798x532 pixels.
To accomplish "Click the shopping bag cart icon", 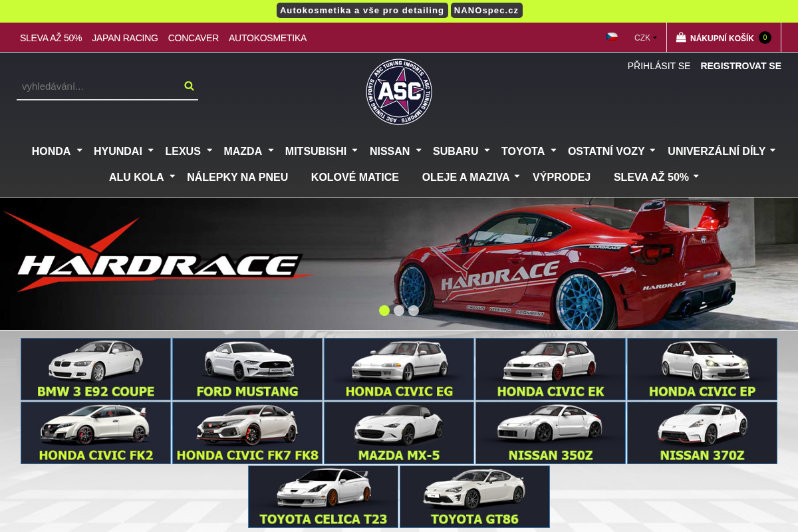I will [x=681, y=38].
